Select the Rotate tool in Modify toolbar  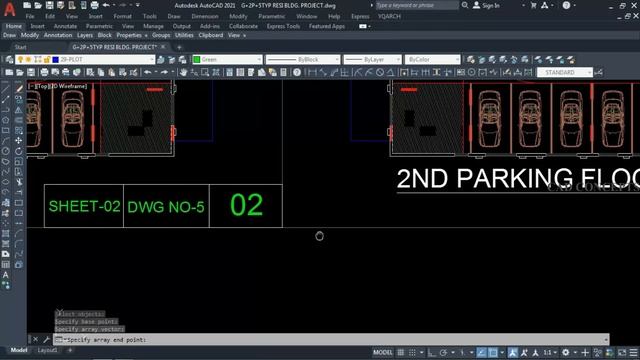point(19,151)
